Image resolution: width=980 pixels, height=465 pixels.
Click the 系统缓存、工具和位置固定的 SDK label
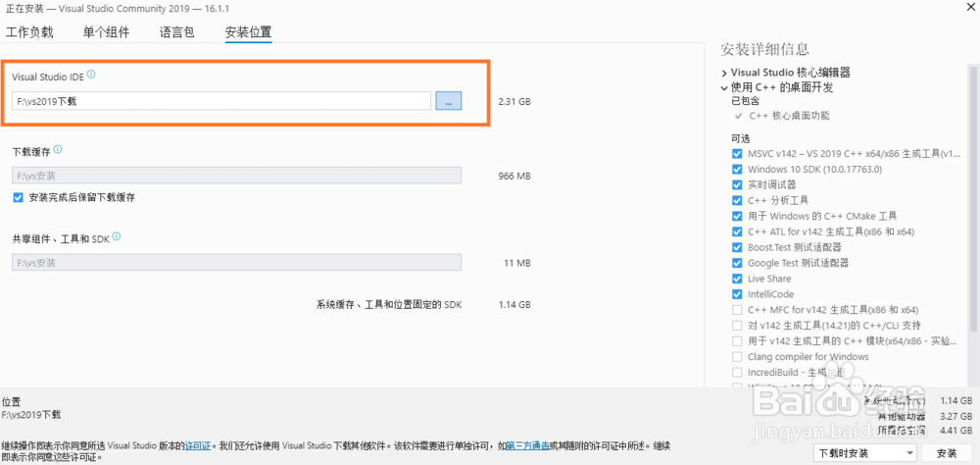coord(389,305)
